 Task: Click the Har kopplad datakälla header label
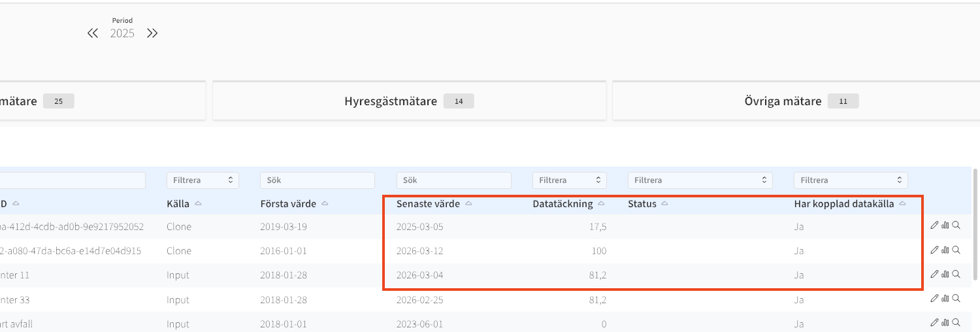[x=844, y=204]
